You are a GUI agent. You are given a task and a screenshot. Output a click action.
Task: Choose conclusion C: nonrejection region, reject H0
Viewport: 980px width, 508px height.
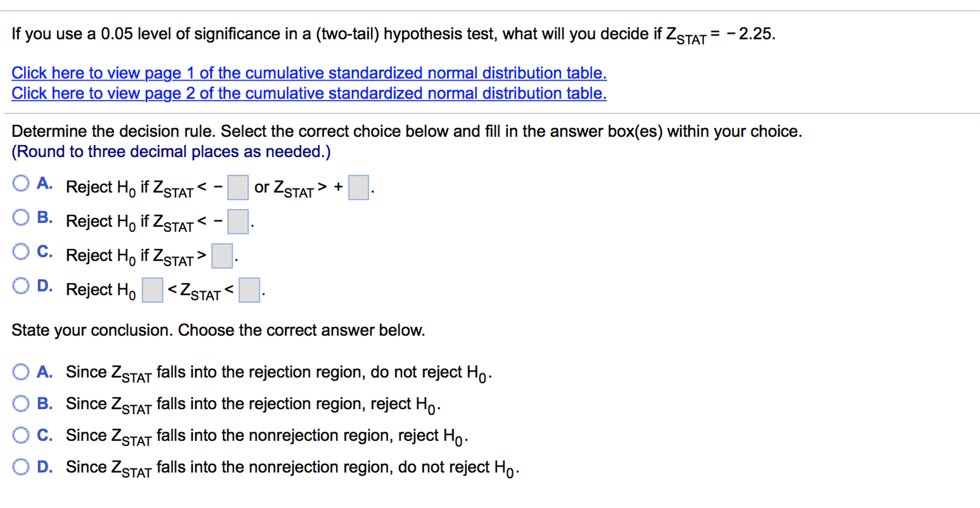pyautogui.click(x=21, y=435)
